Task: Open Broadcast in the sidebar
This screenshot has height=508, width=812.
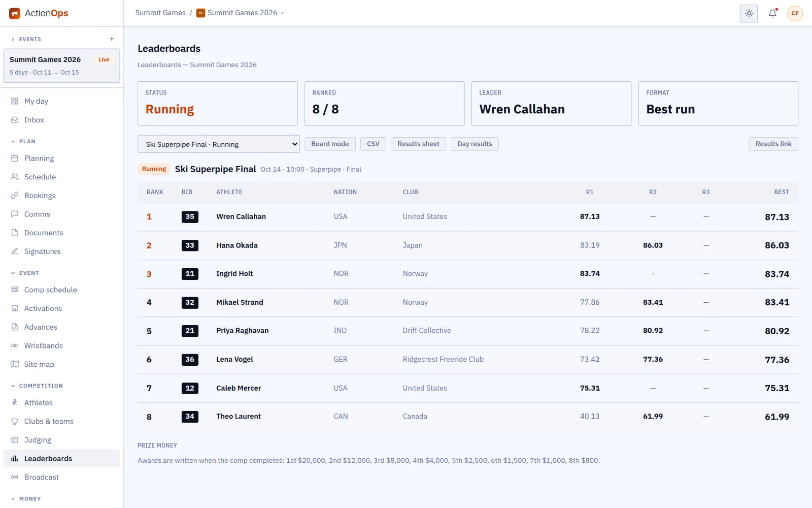Action: (61, 477)
